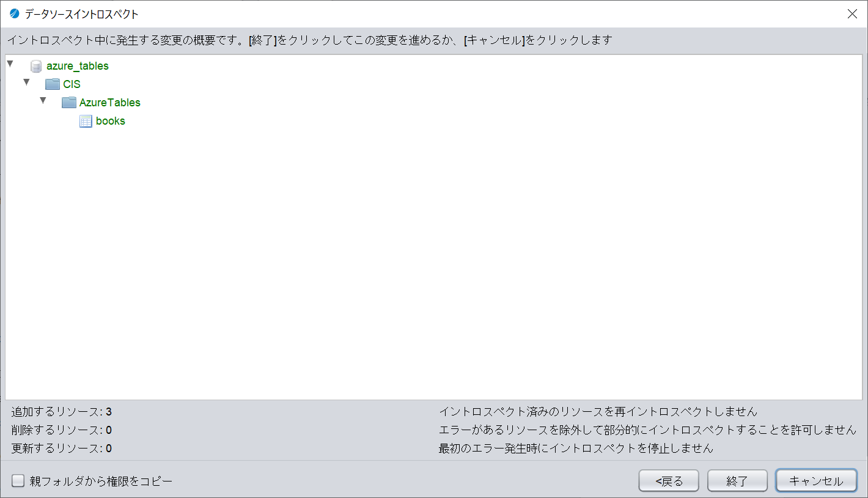Go back with the <戻る button

pyautogui.click(x=669, y=481)
